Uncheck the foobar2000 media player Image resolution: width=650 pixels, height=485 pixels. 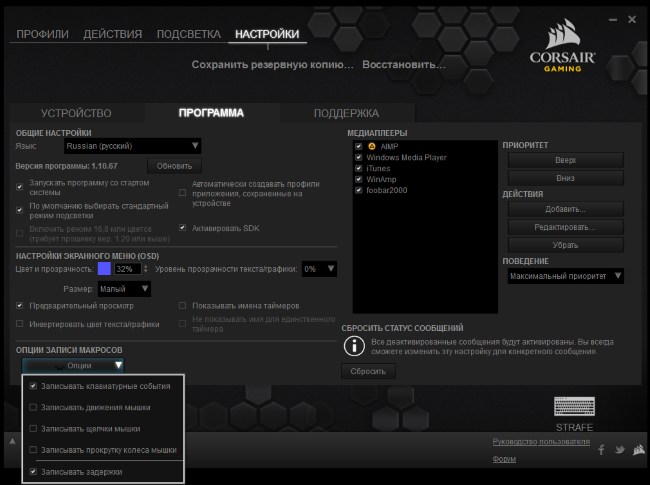click(358, 190)
